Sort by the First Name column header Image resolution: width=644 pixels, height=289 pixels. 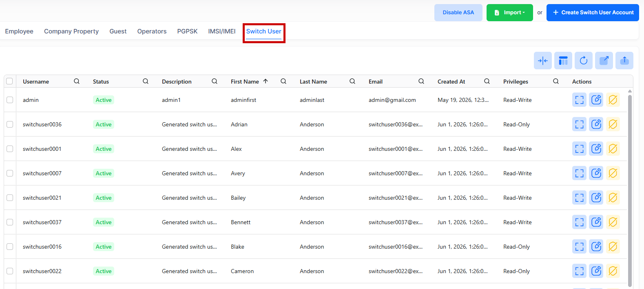pos(245,82)
